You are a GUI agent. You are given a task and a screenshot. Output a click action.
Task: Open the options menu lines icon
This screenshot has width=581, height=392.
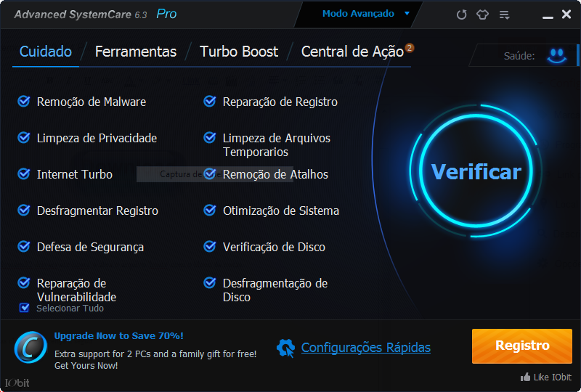click(504, 15)
